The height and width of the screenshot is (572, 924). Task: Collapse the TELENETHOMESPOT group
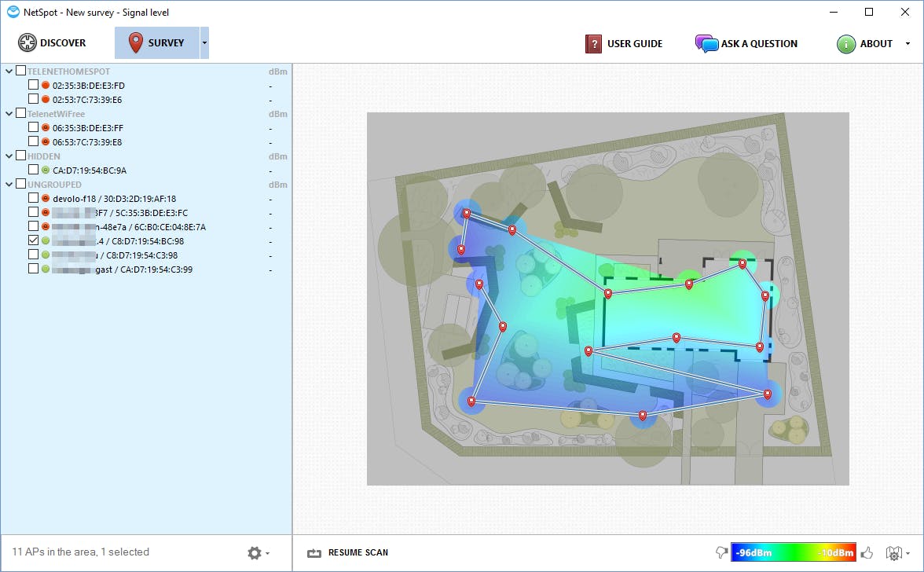[9, 71]
